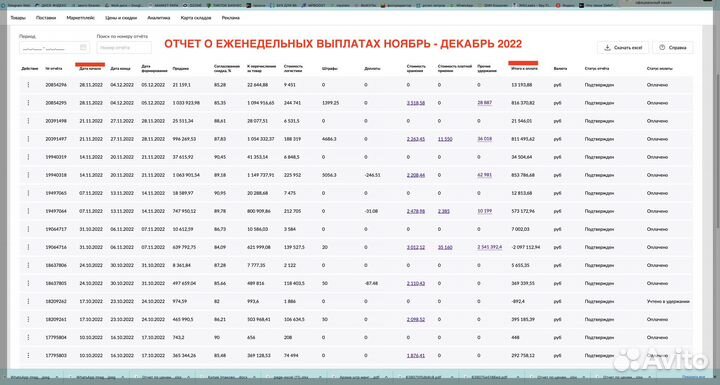Click the Продажи column header
Image resolution: width=720 pixels, height=385 pixels.
coord(180,68)
